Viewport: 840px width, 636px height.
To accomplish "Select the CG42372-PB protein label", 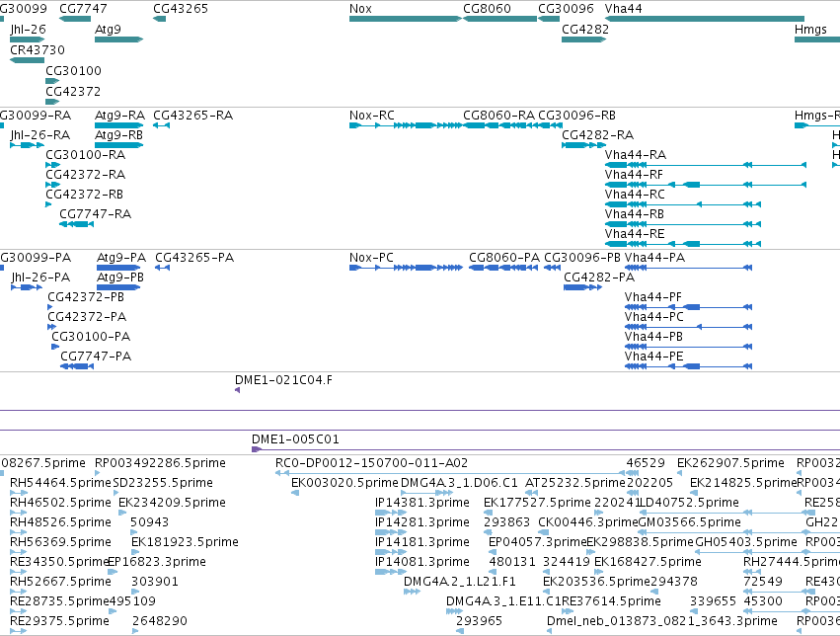I will [86, 297].
